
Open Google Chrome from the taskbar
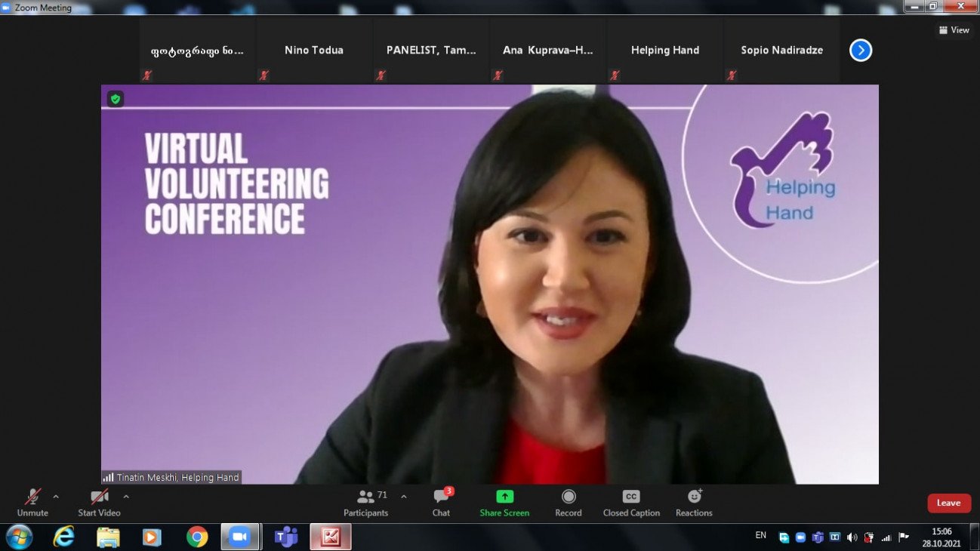coord(197,537)
